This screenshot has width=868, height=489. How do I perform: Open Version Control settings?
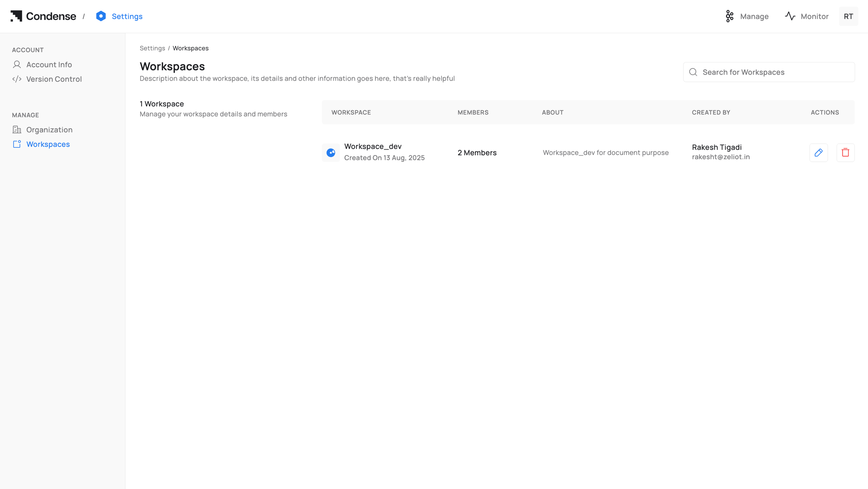click(x=54, y=79)
